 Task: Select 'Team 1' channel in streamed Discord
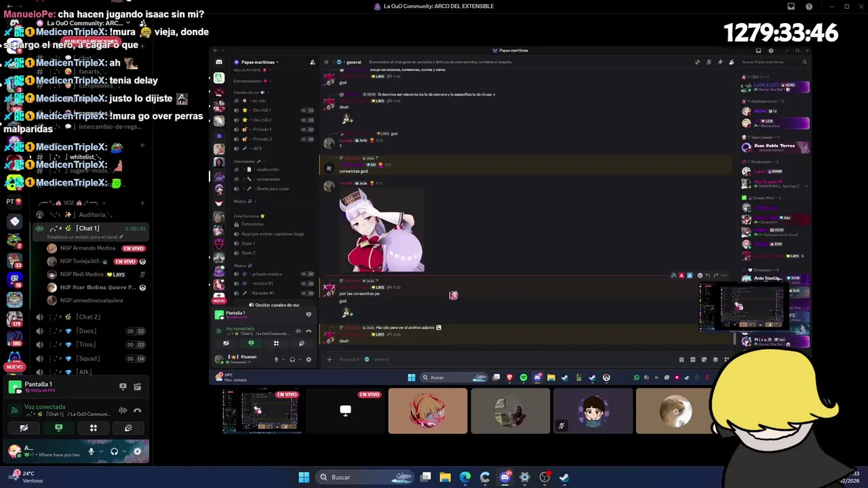point(274,243)
